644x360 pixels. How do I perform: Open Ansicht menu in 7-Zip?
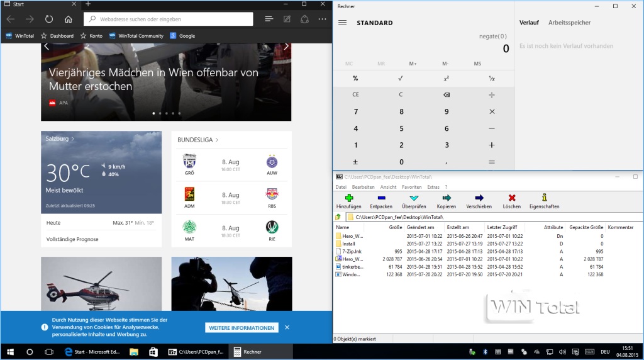click(388, 187)
